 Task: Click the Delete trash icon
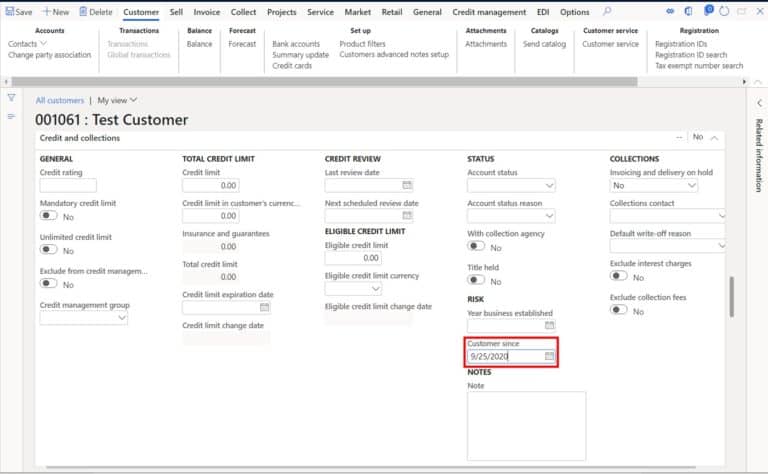(x=83, y=11)
